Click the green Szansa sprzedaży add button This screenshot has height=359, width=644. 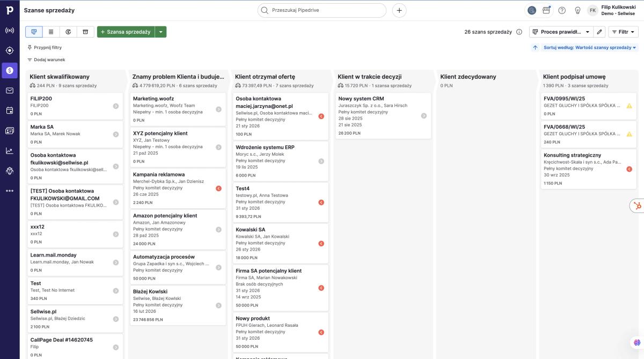coord(126,32)
